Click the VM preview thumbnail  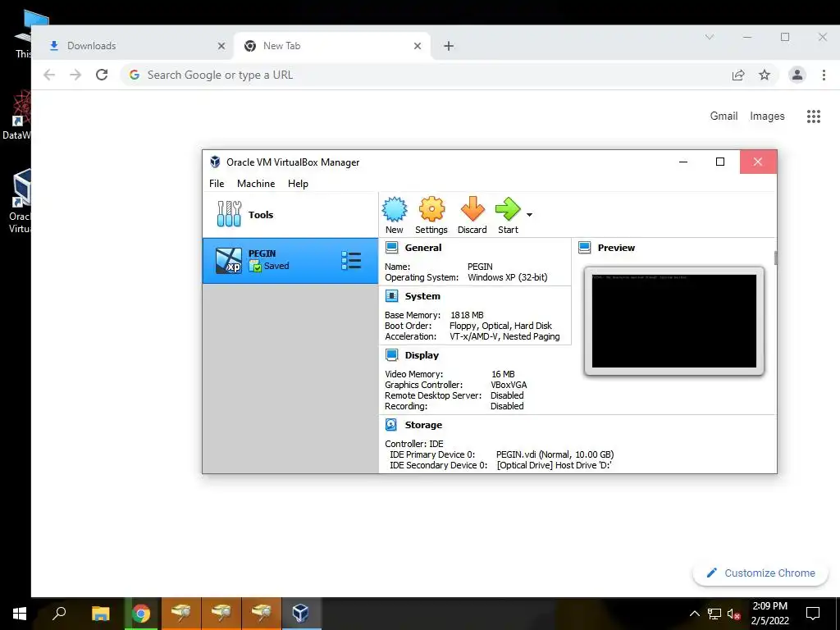click(674, 321)
